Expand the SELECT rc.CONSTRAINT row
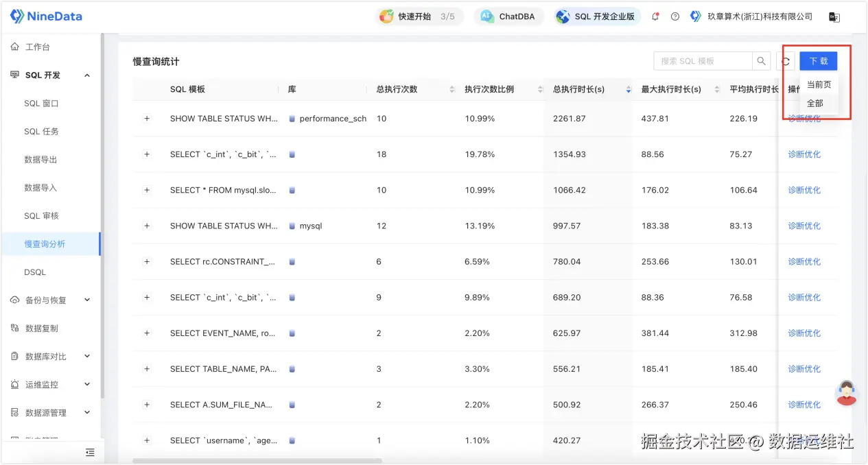This screenshot has width=868, height=465. tap(146, 261)
